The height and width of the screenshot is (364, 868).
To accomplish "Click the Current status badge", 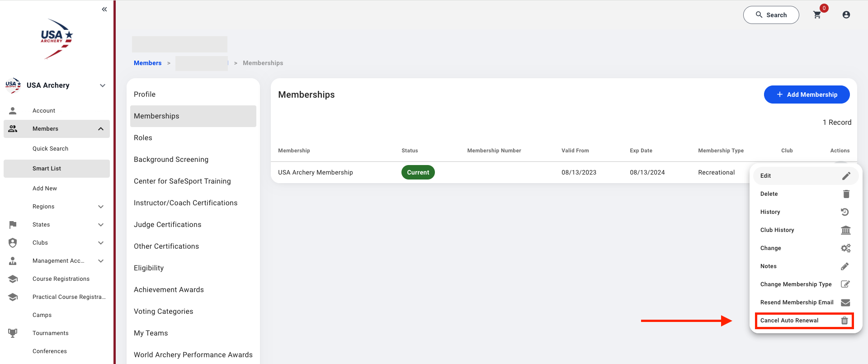I will [418, 172].
